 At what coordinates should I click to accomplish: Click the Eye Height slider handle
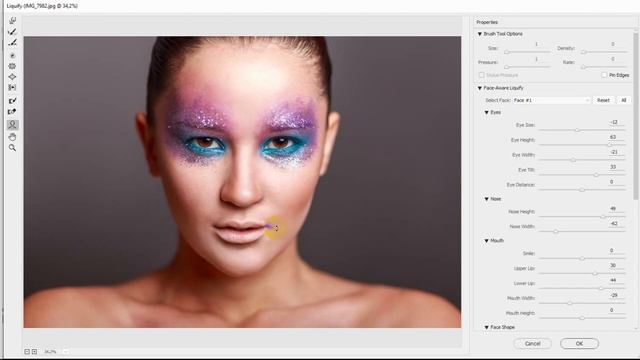click(x=610, y=145)
